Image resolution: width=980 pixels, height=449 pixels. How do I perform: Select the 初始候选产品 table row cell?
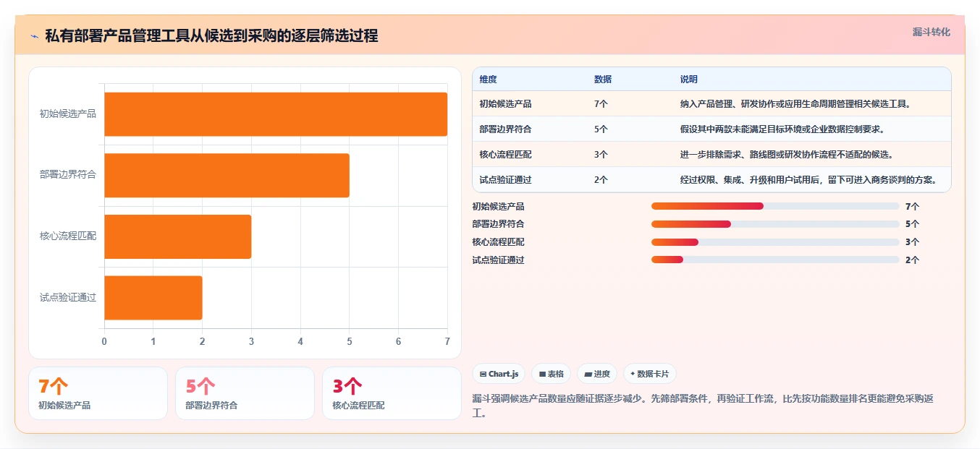point(505,104)
